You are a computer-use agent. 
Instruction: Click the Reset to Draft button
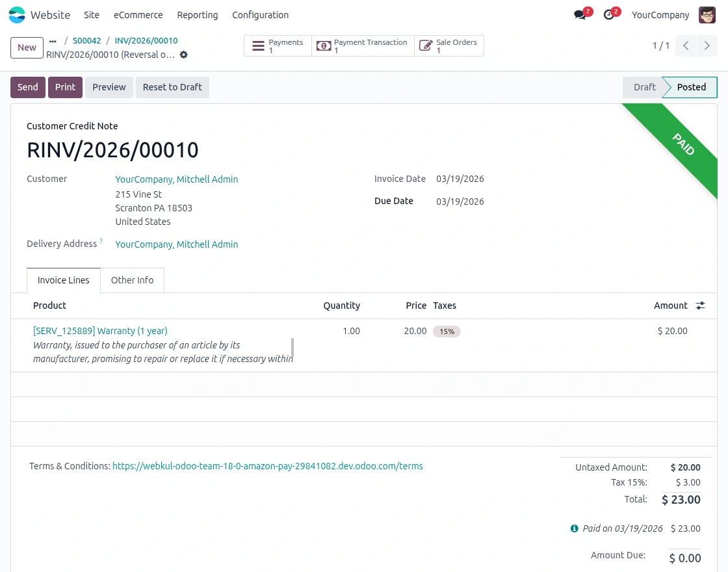coord(172,87)
